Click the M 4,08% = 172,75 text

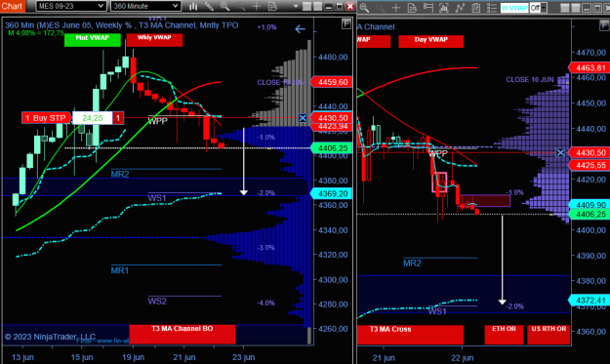(x=36, y=33)
